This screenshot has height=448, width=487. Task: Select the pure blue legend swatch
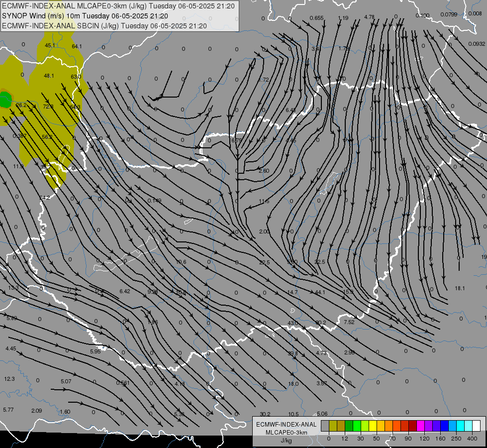coord(444,426)
